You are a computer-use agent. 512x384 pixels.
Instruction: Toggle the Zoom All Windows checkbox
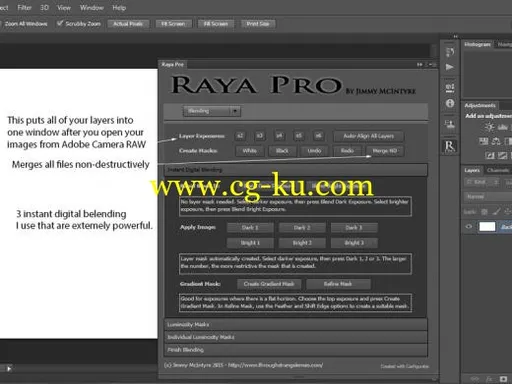(0, 24)
